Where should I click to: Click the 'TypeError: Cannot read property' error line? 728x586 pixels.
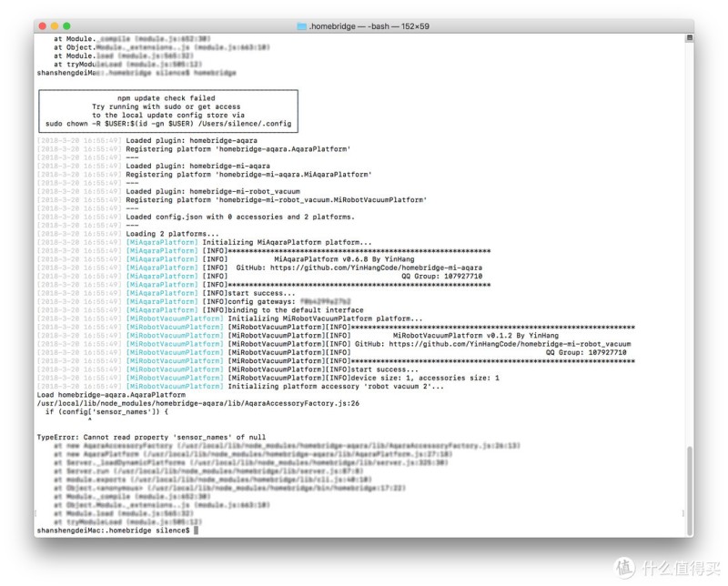(151, 438)
